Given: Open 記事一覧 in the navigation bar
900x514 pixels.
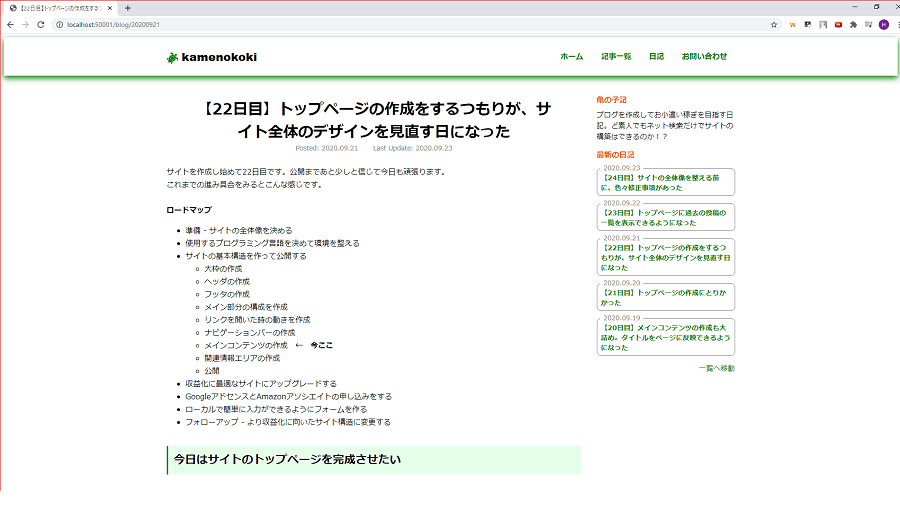Looking at the screenshot, I should [616, 56].
